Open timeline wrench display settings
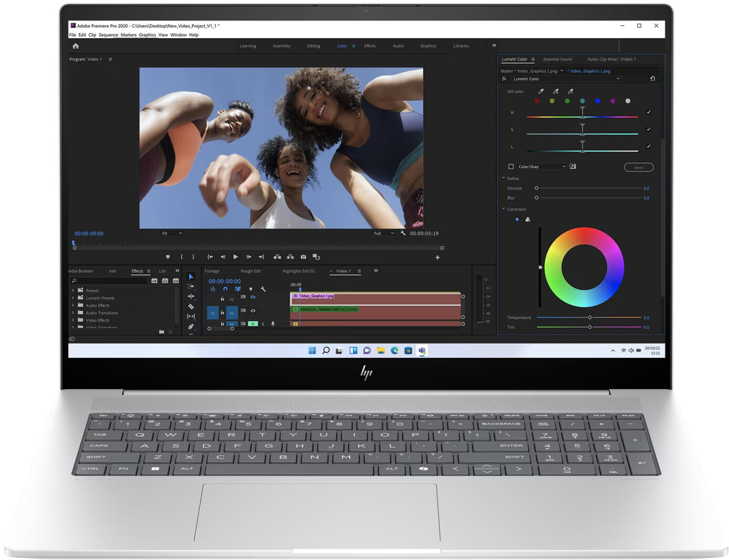The width and height of the screenshot is (729, 560). click(x=263, y=289)
